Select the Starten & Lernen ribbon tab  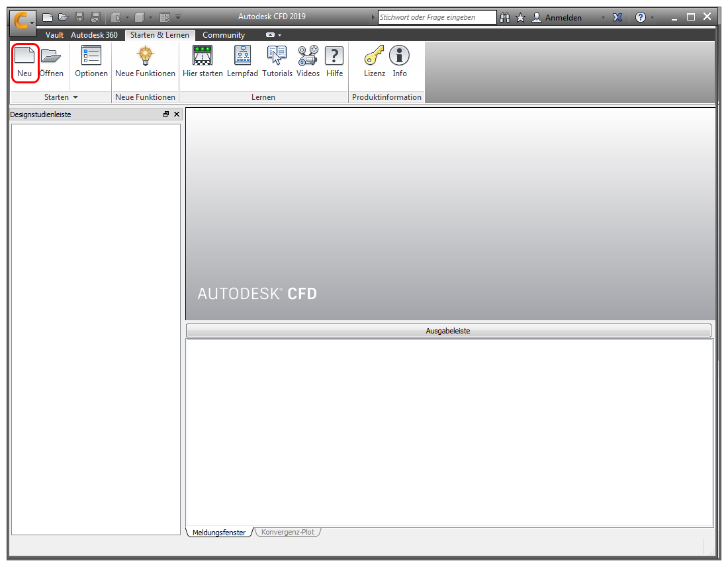(159, 35)
